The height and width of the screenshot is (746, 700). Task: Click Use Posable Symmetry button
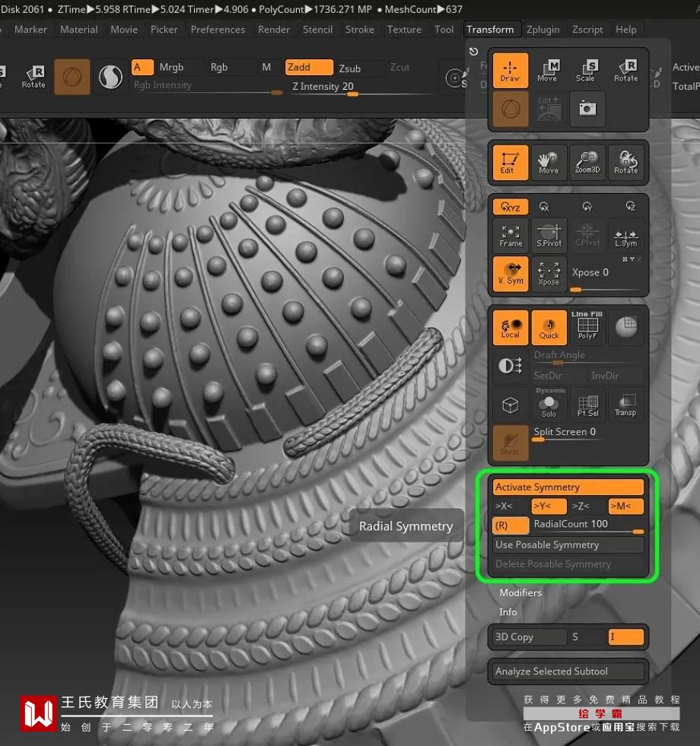tap(568, 544)
